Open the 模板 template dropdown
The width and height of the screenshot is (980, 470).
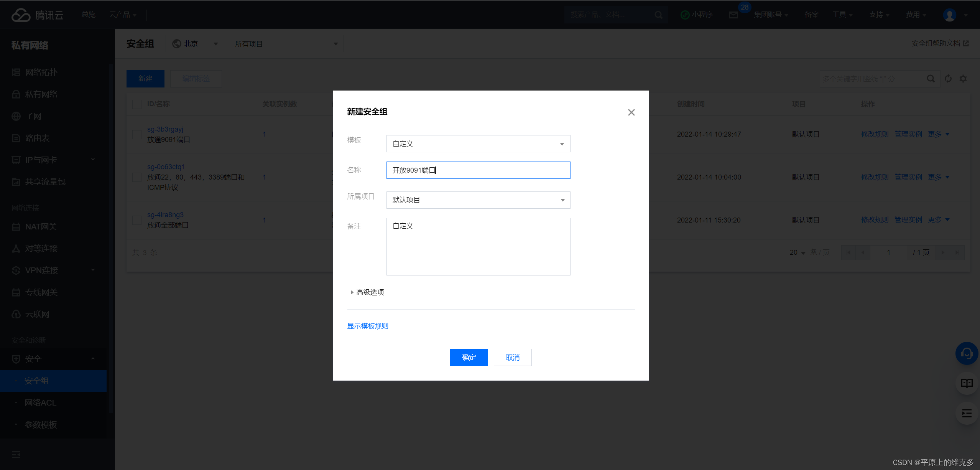tap(478, 144)
